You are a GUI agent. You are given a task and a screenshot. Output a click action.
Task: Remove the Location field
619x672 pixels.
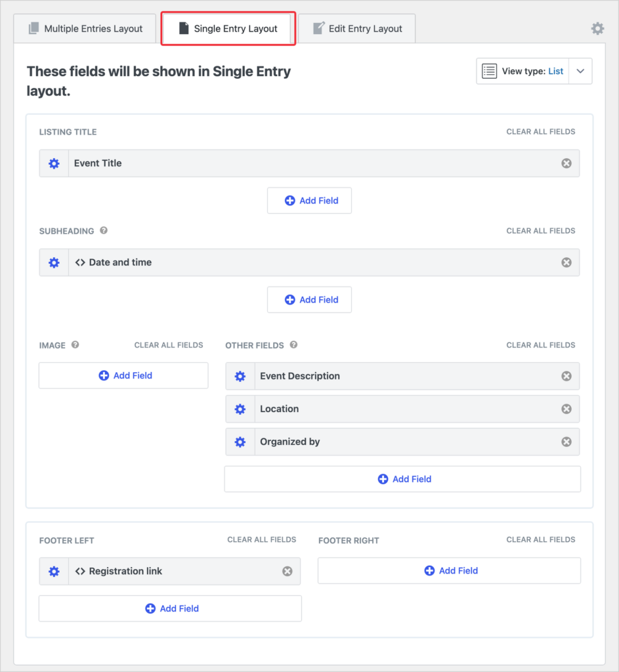pyautogui.click(x=566, y=409)
